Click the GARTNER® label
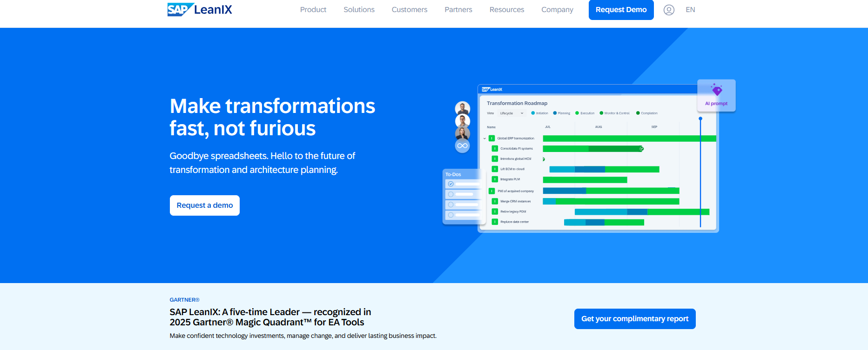 pos(184,300)
